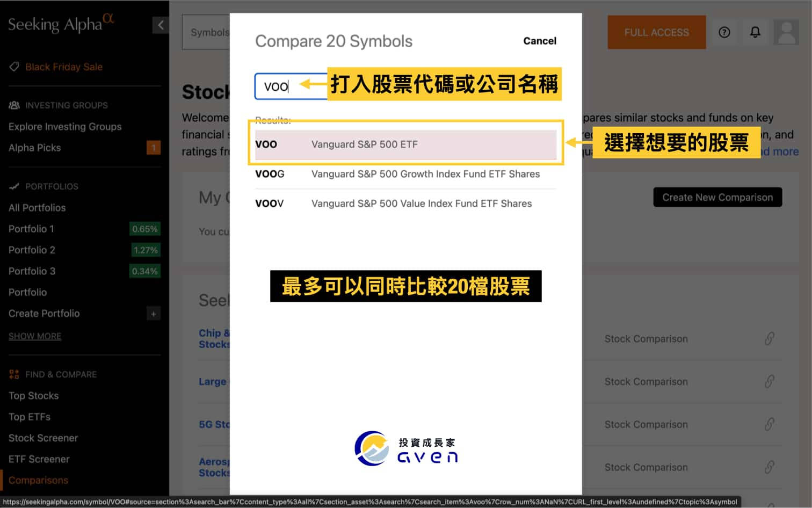Screen dimensions: 812x508
Task: Open Comparisons in sidebar
Action: pos(38,480)
